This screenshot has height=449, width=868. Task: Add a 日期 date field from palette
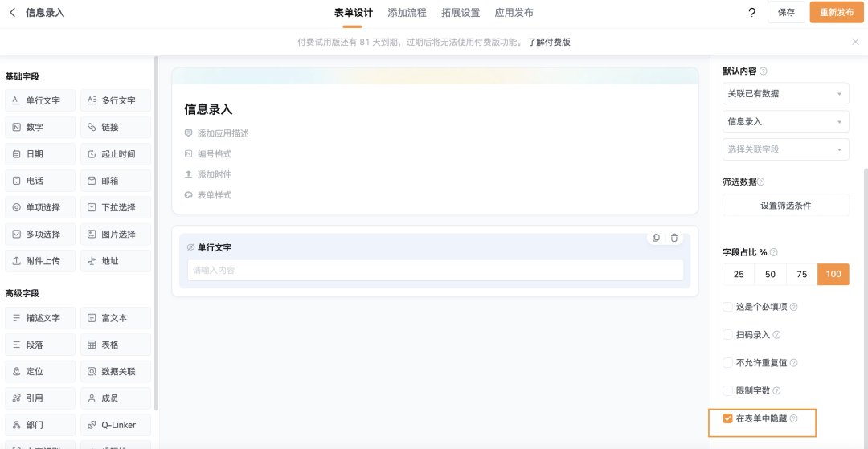[40, 154]
